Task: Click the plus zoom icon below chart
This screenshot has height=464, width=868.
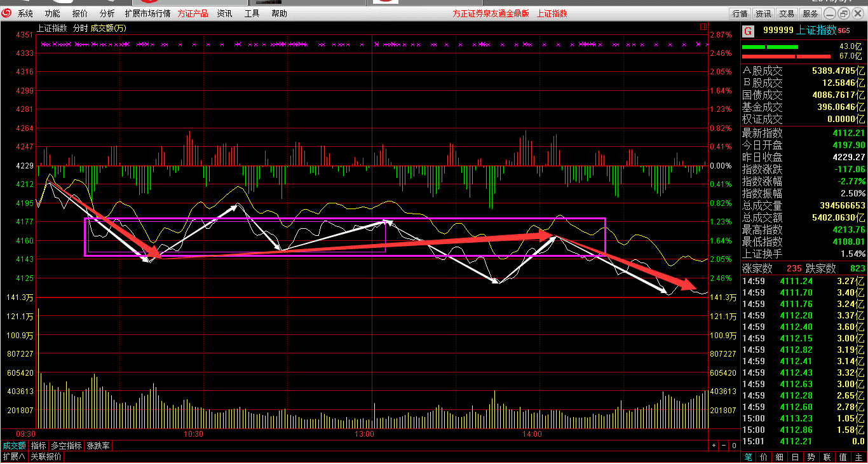Action: pyautogui.click(x=714, y=446)
